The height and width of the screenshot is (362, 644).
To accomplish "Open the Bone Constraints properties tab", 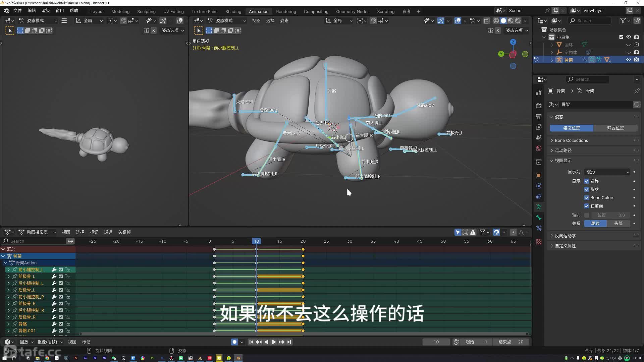I will click(539, 229).
